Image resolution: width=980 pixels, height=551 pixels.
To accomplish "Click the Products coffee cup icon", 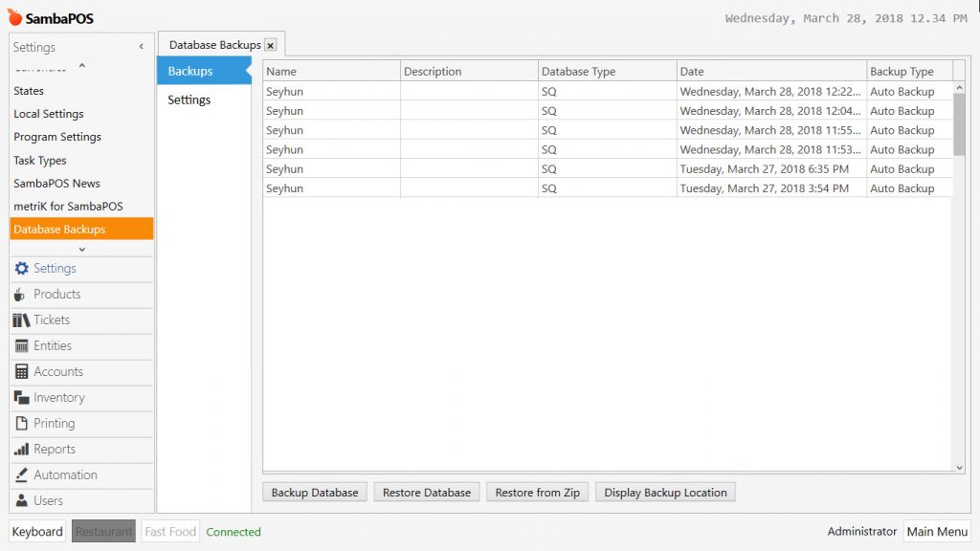I will 20,295.
